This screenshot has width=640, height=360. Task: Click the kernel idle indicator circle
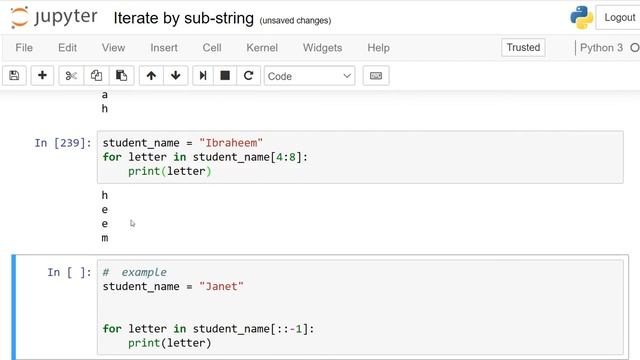click(635, 48)
